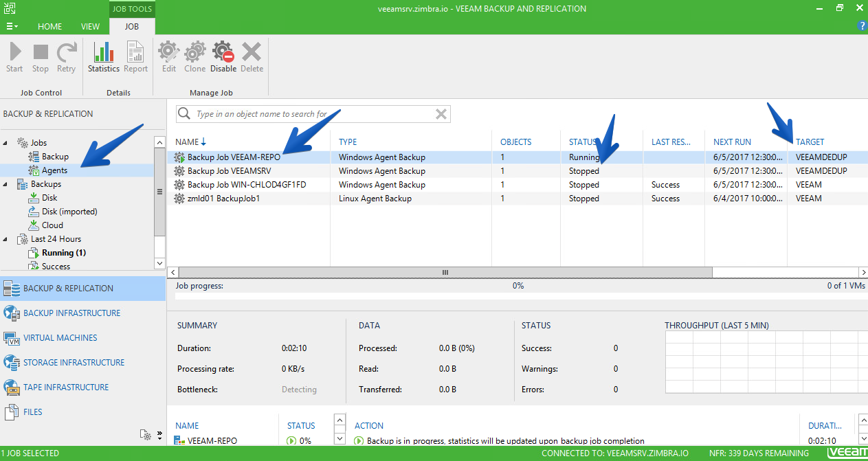
Task: Sort by STATUS column header
Action: pyautogui.click(x=583, y=142)
